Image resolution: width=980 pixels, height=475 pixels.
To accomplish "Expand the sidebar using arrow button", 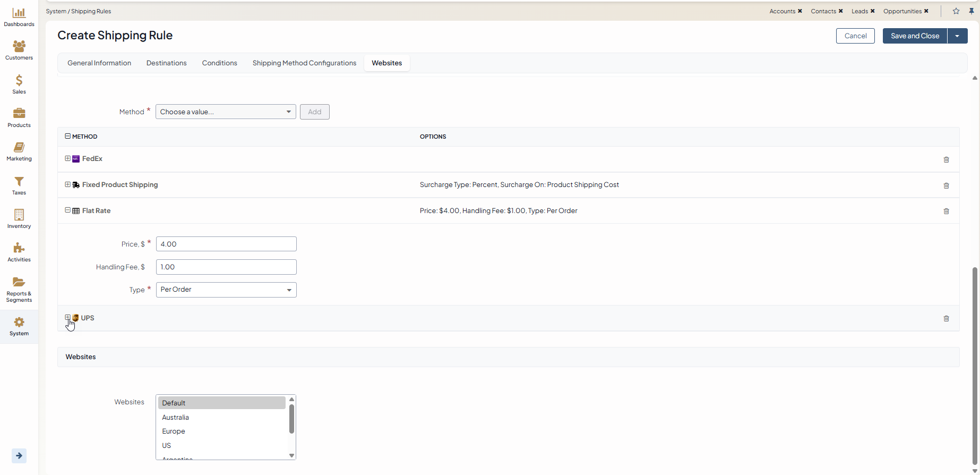I will [19, 456].
